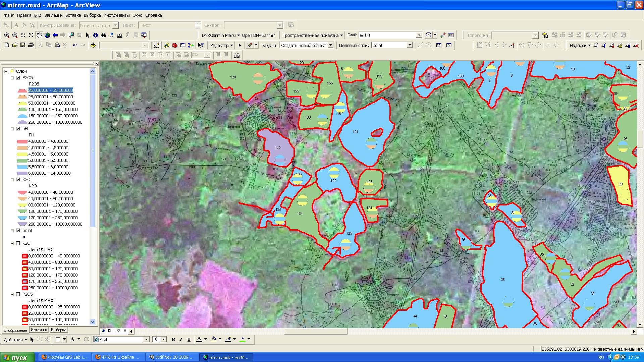644x362 pixels.
Task: Open the Закладки menu
Action: click(53, 15)
